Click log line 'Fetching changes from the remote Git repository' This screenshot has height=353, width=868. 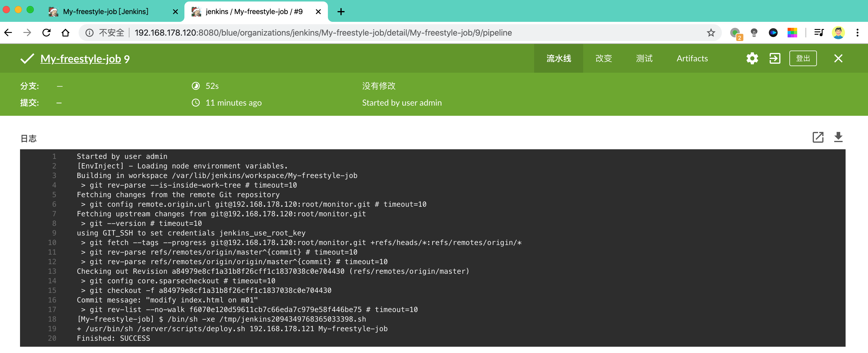point(178,195)
